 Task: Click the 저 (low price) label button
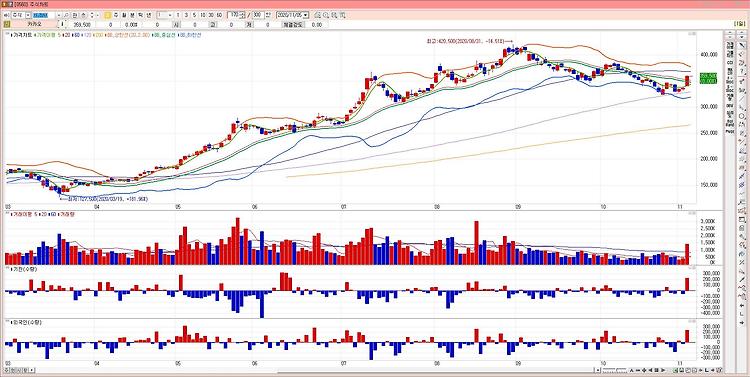click(249, 24)
